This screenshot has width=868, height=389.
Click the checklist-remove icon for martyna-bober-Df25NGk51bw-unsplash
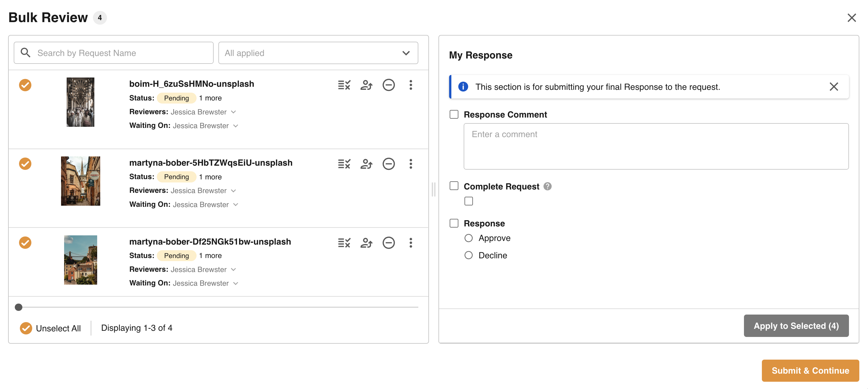[344, 242]
